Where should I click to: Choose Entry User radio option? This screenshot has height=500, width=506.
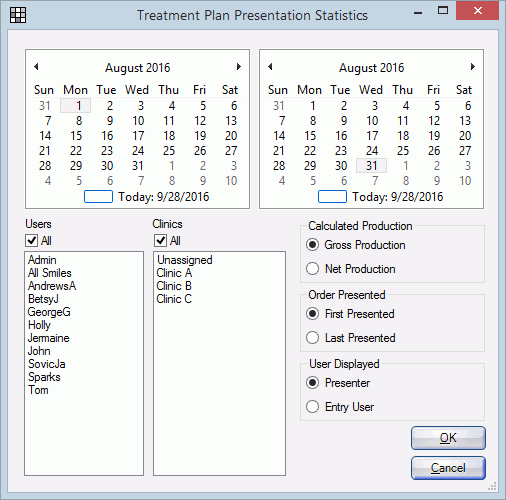coord(312,407)
